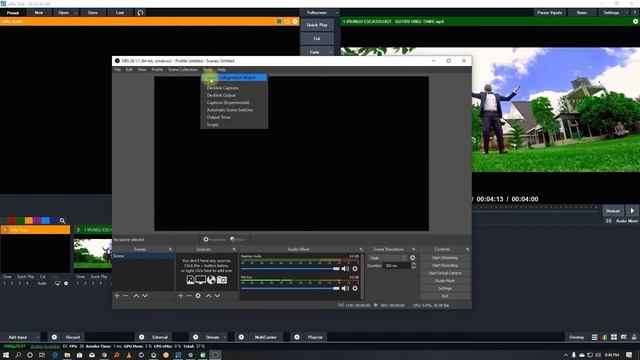The height and width of the screenshot is (360, 640).
Task: Open Desktop Audio settings gear
Action: (x=355, y=269)
